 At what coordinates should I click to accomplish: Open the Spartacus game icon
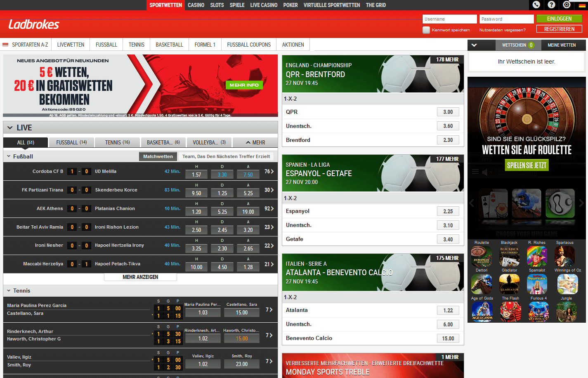[x=565, y=256]
